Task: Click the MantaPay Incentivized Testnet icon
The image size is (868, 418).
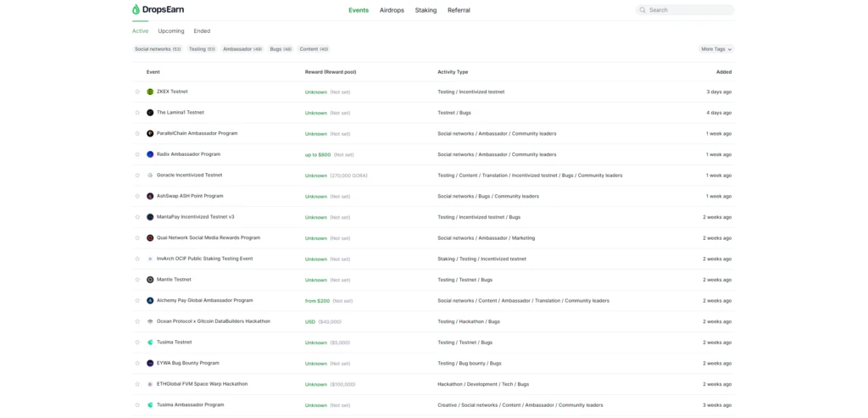Action: click(x=150, y=217)
